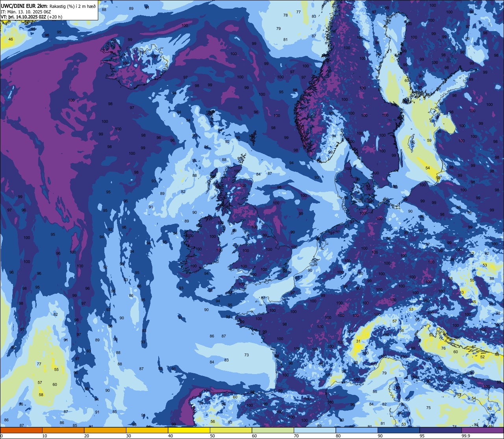
Task: Pick the medium blue 90–95 legend segment
Action: pyautogui.click(x=398, y=430)
